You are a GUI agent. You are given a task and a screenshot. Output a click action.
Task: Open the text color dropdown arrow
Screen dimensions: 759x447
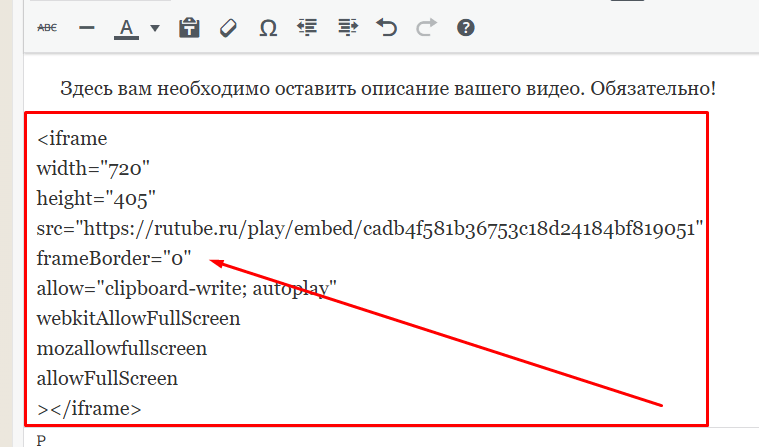(155, 28)
